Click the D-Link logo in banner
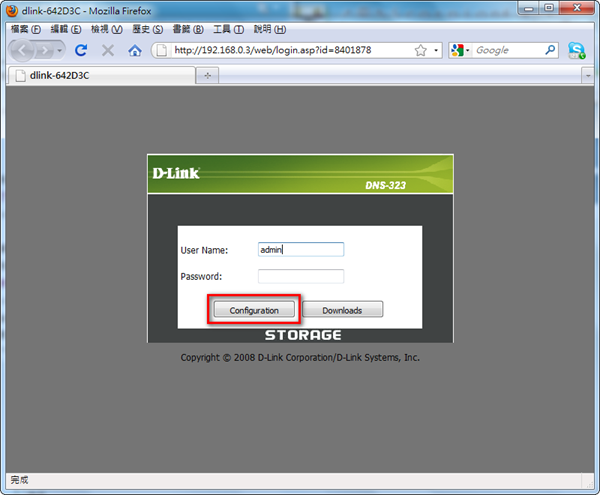This screenshot has height=495, width=600. click(176, 173)
